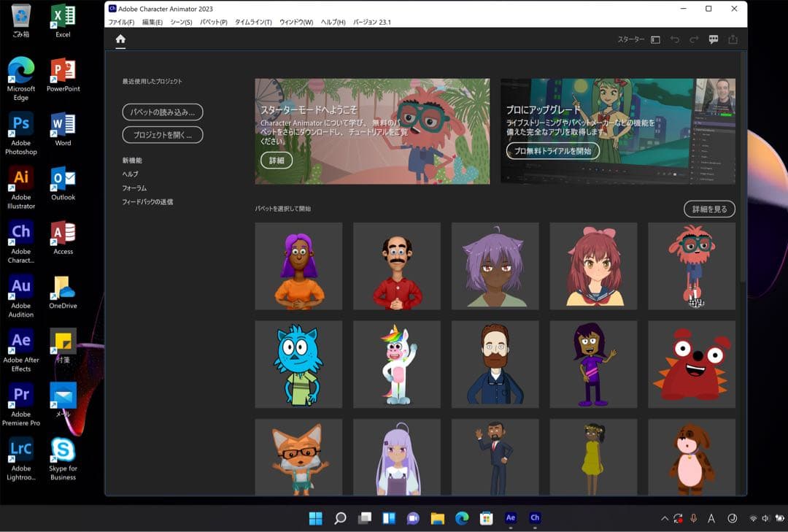Open the ファイル(F) menu

point(121,22)
